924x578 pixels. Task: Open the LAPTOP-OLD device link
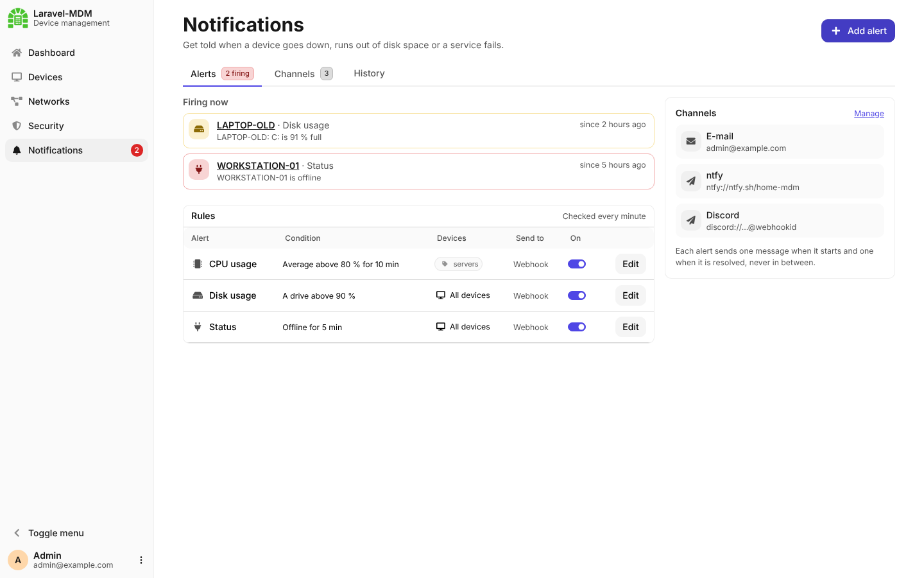point(246,125)
